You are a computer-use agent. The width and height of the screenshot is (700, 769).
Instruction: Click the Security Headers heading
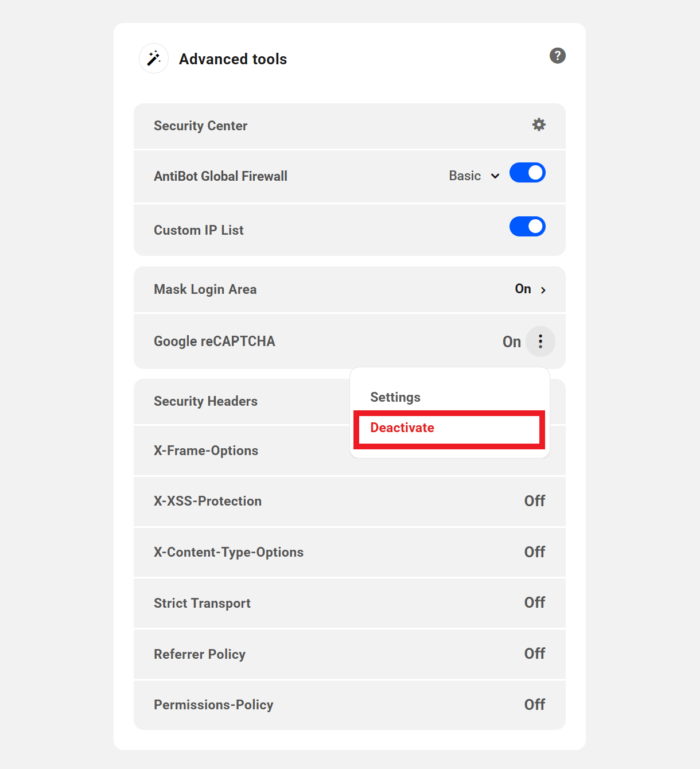coord(205,401)
